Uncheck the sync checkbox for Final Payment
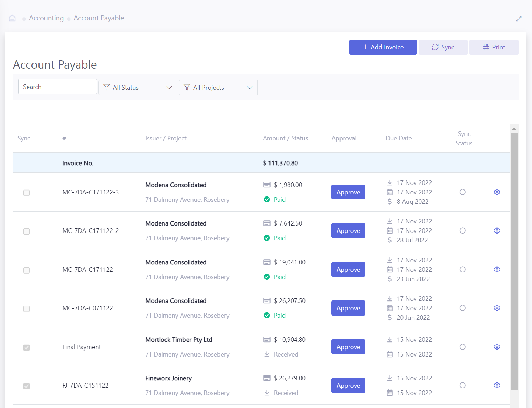 27,347
